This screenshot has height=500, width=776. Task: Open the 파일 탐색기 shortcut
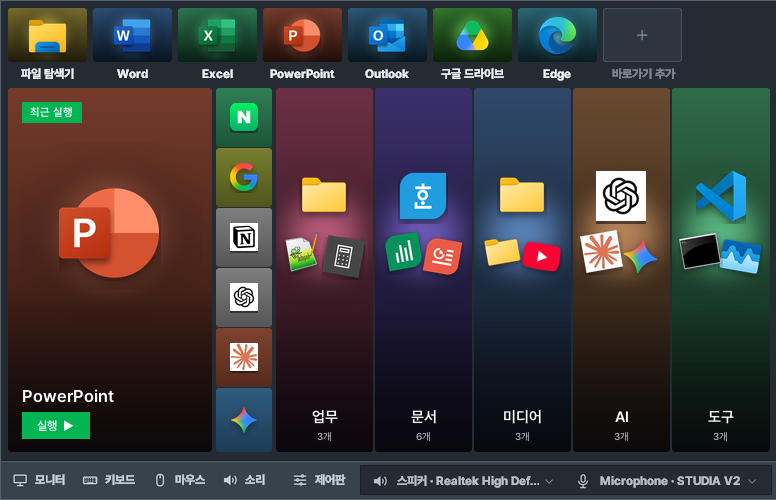(48, 35)
